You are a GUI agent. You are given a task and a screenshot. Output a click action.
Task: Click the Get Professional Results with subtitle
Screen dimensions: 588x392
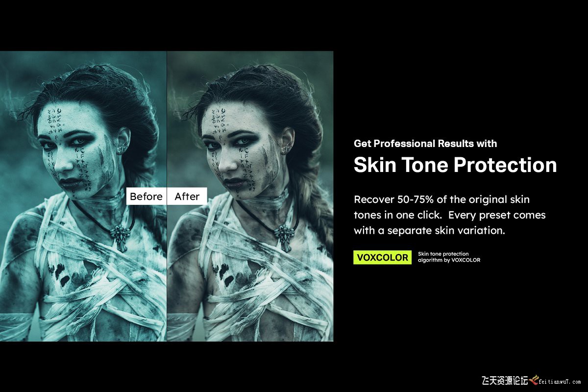coord(425,144)
